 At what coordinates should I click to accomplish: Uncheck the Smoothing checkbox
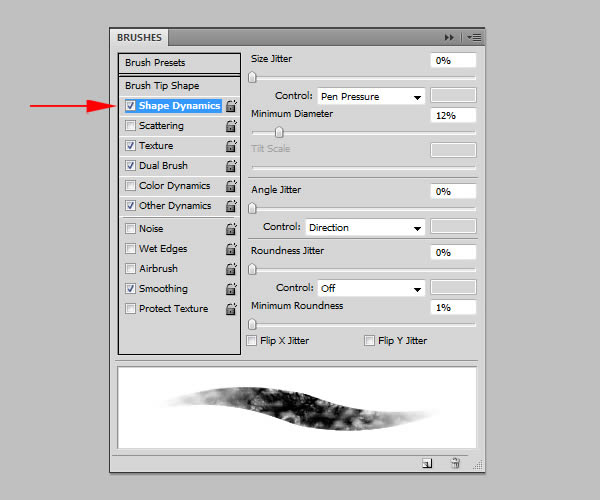(130, 288)
